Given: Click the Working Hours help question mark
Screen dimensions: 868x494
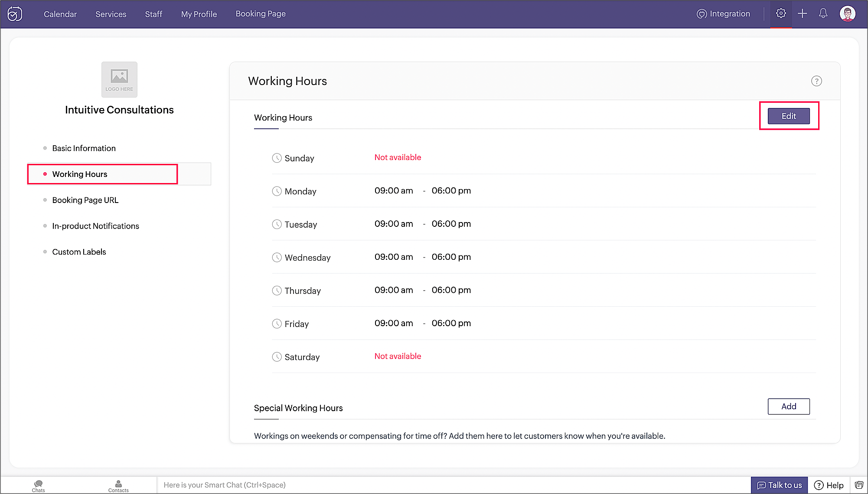Looking at the screenshot, I should 816,81.
